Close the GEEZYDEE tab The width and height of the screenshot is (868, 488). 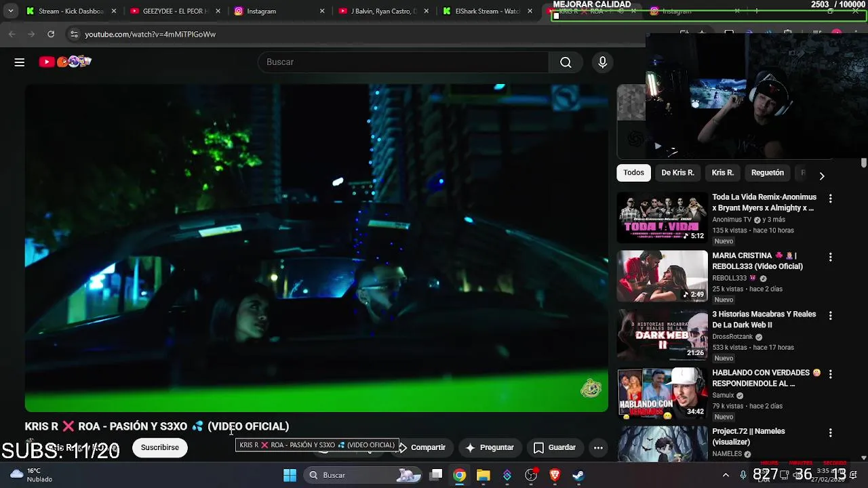coord(218,11)
